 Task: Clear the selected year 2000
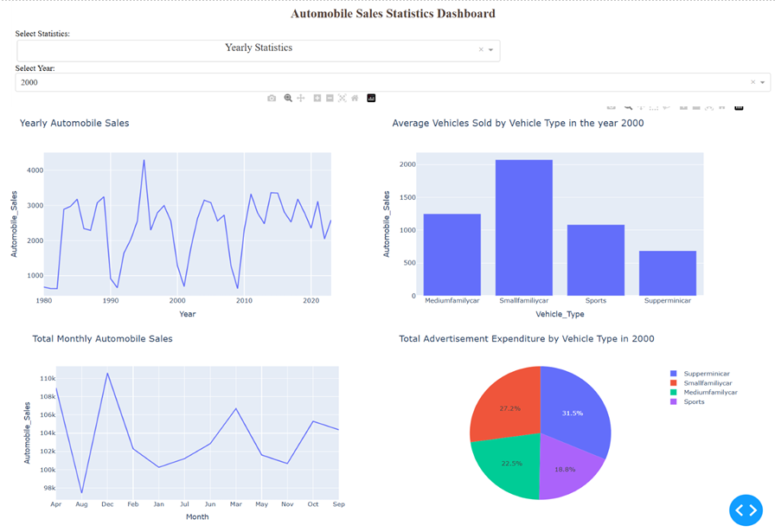[x=753, y=83]
